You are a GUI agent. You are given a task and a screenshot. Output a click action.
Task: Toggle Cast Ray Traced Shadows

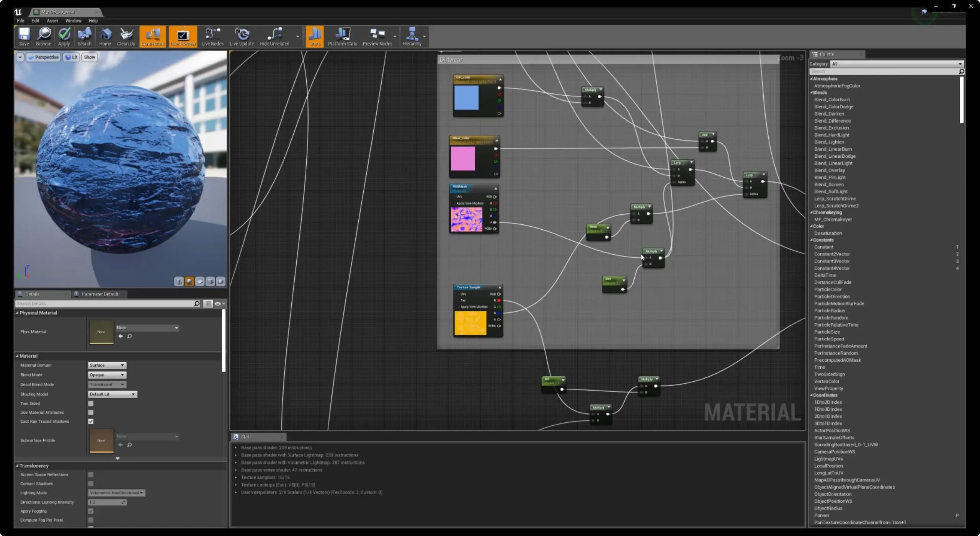point(91,422)
